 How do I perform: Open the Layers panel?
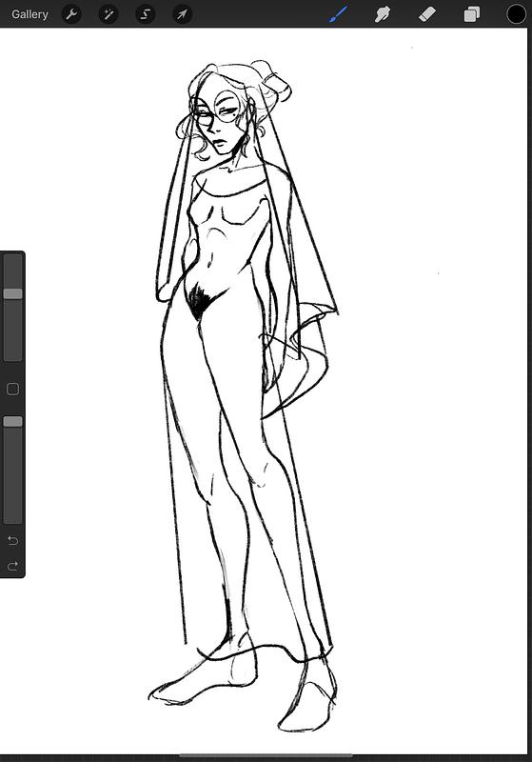[x=472, y=14]
